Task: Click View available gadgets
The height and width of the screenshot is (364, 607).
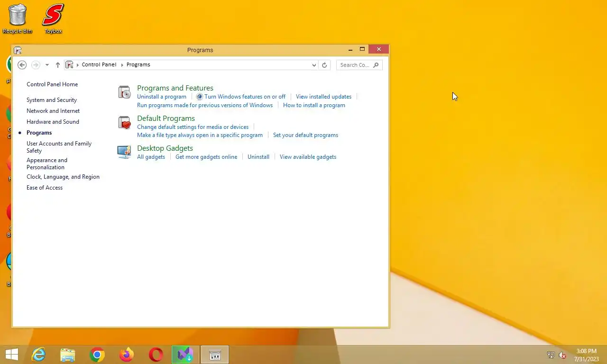Action: 308,157
